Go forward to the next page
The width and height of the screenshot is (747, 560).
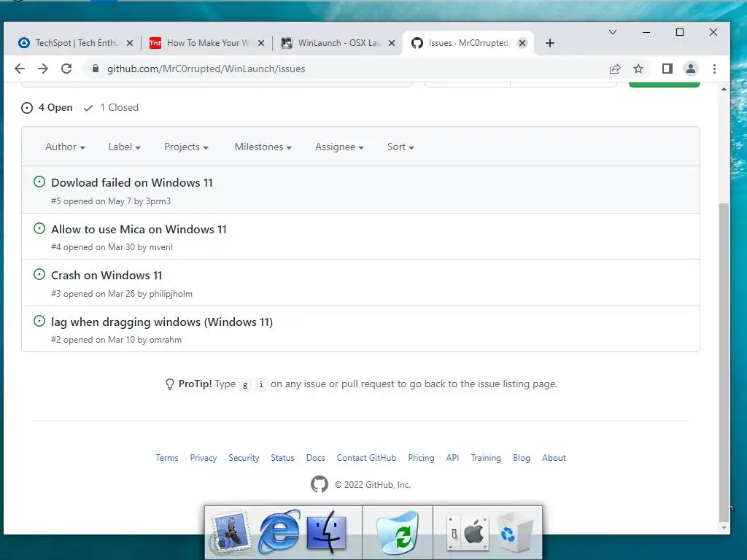43,69
